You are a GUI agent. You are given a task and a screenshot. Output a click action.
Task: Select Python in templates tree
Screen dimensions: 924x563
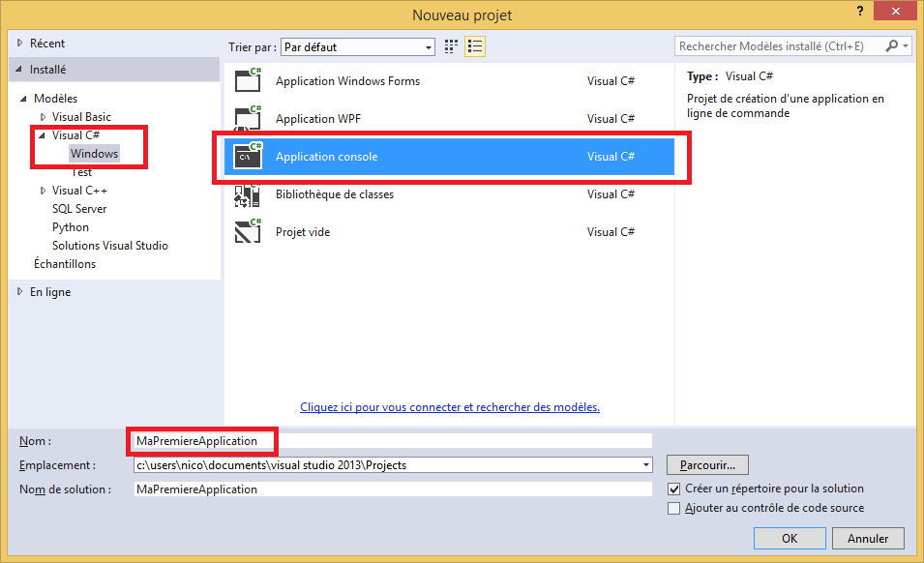click(x=70, y=227)
